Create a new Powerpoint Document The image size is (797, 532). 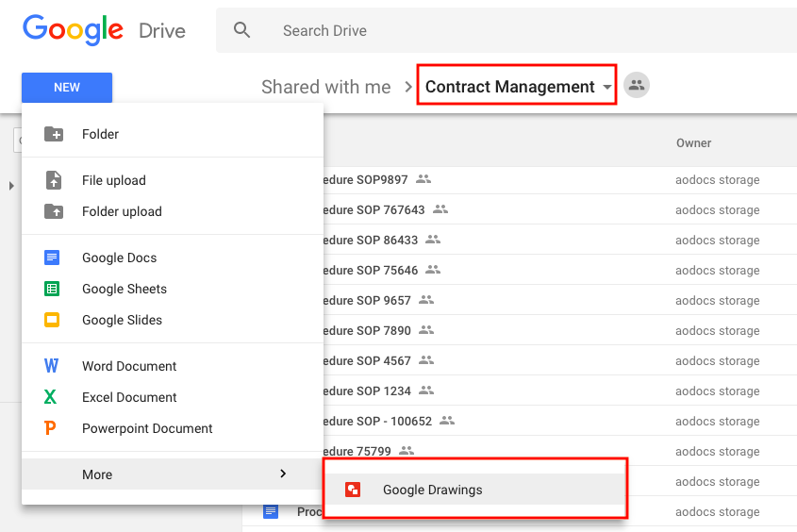tap(173, 428)
